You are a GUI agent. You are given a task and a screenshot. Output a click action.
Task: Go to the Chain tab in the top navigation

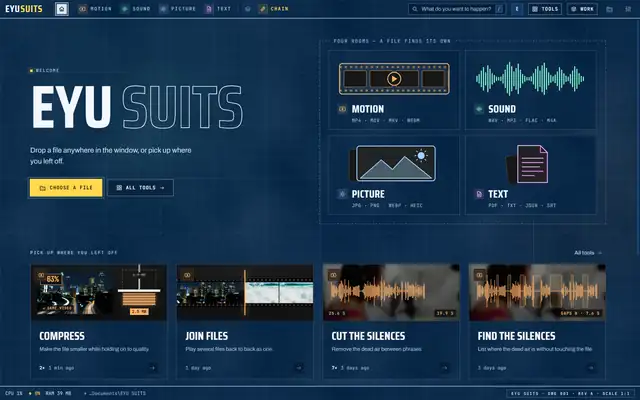274,9
